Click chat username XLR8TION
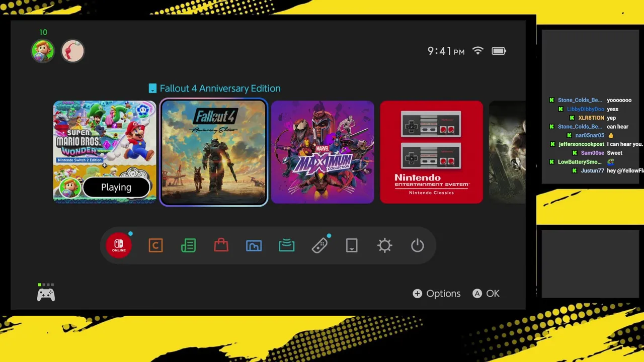Screen dimensions: 644x362 tap(591, 118)
